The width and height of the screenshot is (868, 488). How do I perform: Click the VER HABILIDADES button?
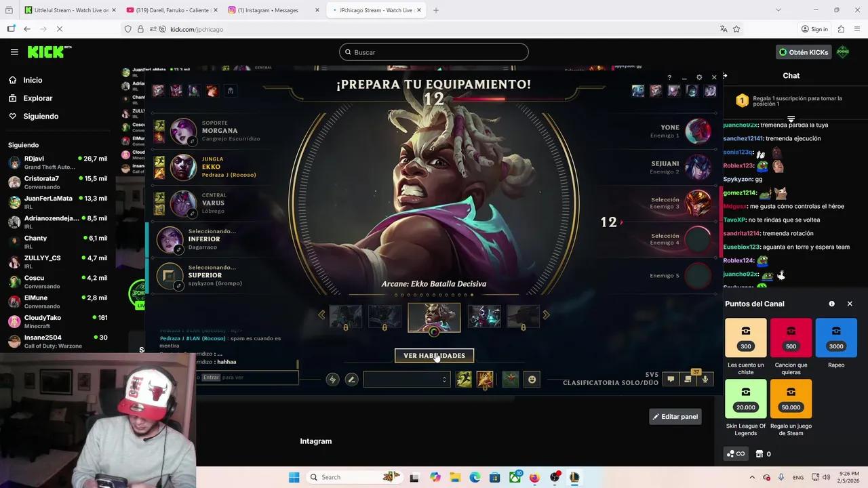[x=434, y=355]
